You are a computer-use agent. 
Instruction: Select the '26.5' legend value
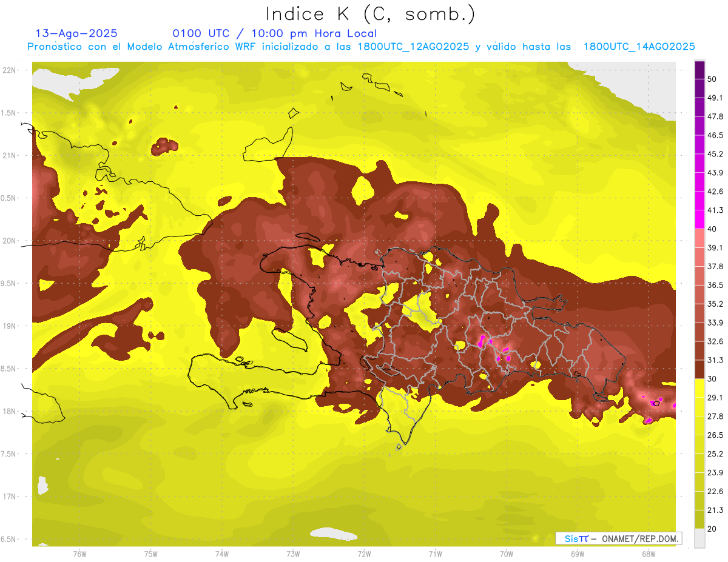coord(715,435)
